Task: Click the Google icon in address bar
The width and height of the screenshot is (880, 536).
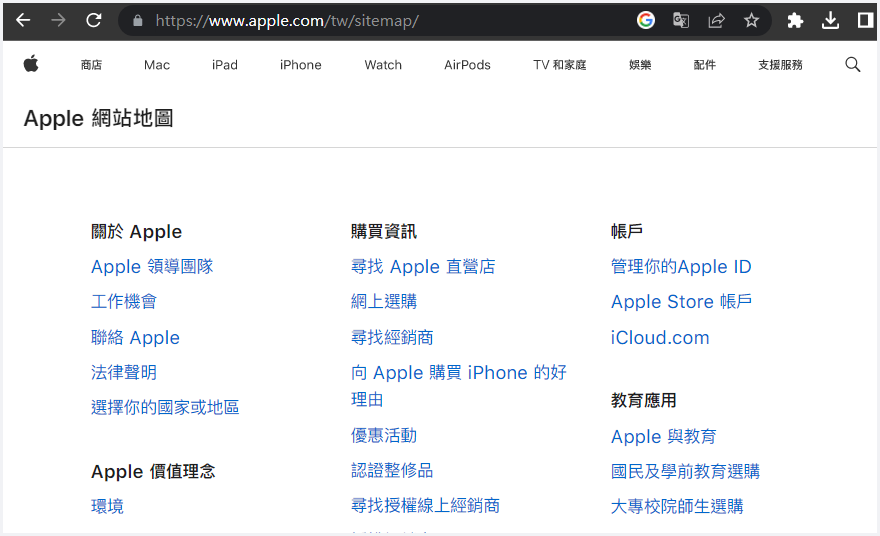Action: click(x=646, y=21)
